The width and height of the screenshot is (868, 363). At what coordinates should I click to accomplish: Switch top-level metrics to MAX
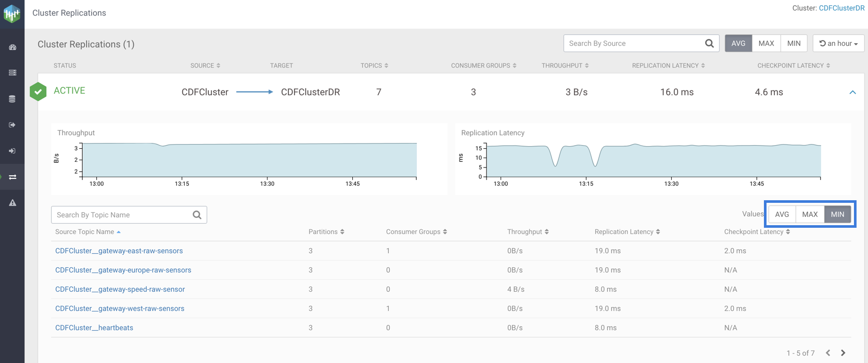(x=766, y=44)
